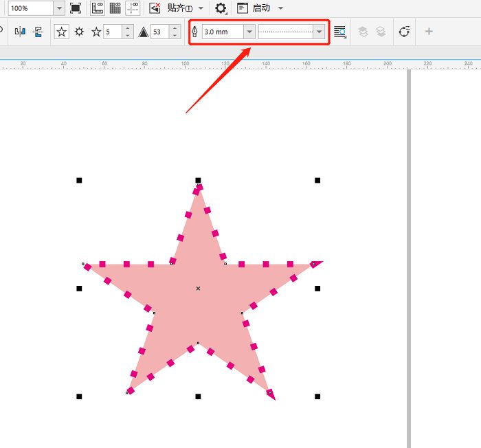This screenshot has width=481, height=448.
Task: Open the line style dropdown
Action: tap(319, 32)
